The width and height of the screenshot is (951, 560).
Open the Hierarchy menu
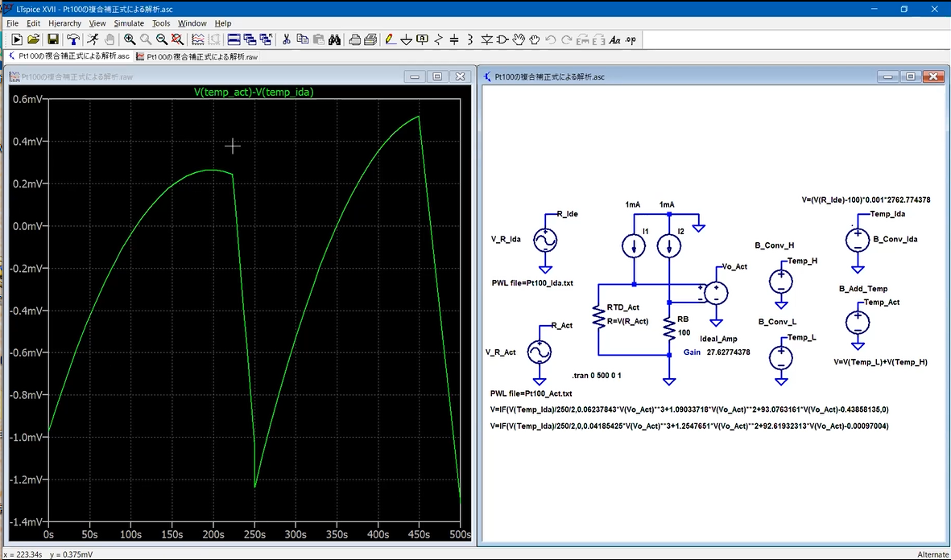pos(64,23)
